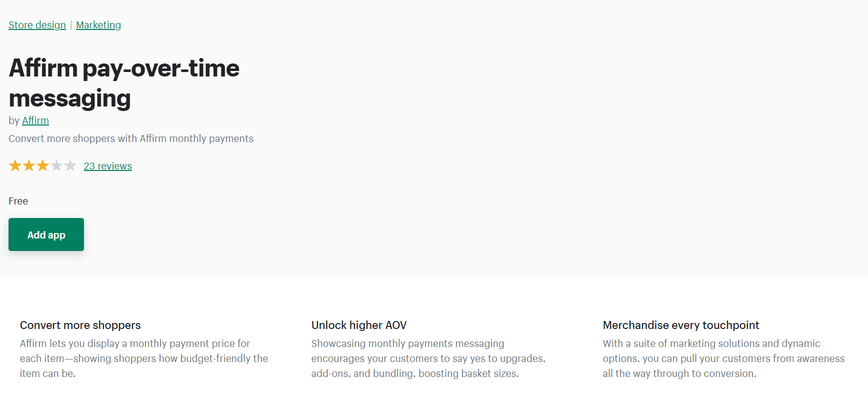Click the green Add app button
The image size is (868, 396).
point(46,234)
